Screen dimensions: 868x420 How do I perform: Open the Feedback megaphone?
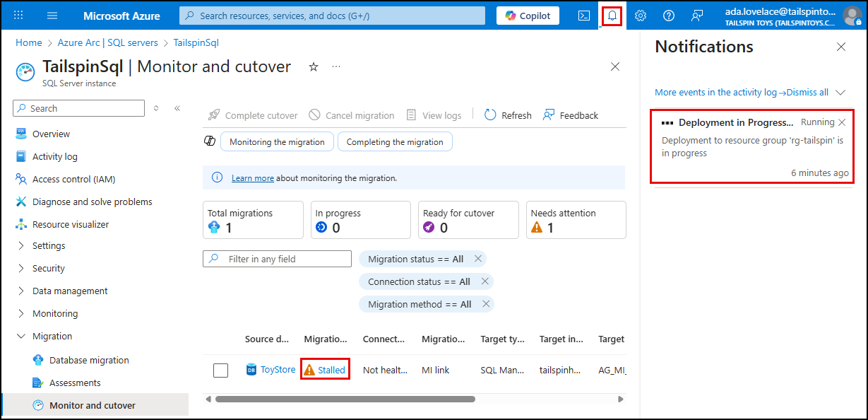point(696,15)
